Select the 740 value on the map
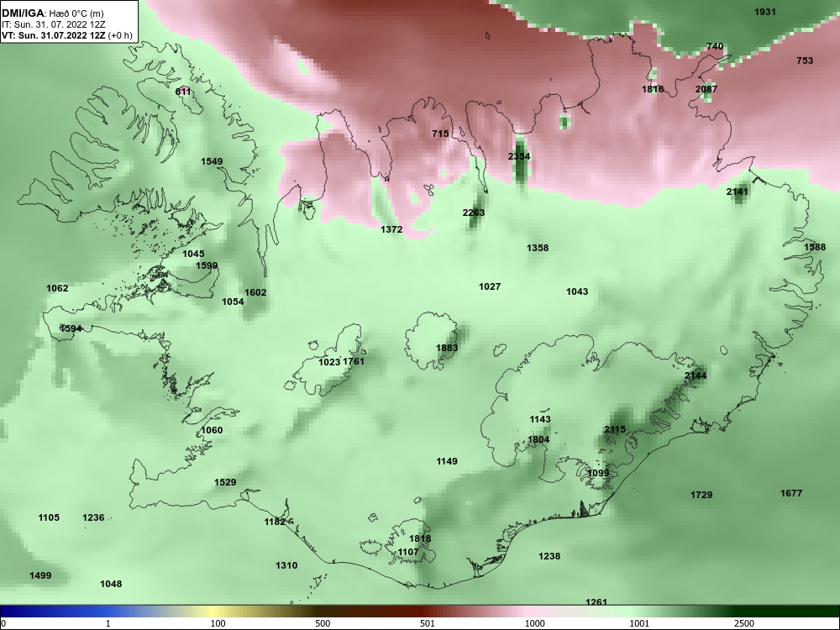This screenshot has width=840, height=630. coord(715,46)
